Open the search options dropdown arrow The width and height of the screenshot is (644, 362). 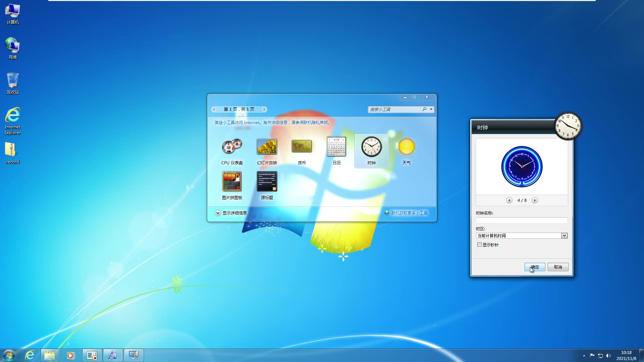tap(431, 109)
